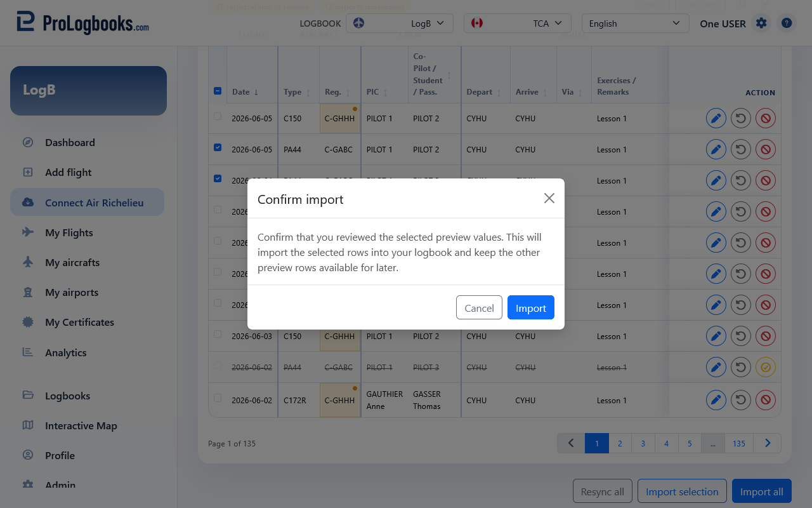Go to previous page with left chevron
The height and width of the screenshot is (508, 812).
[571, 443]
